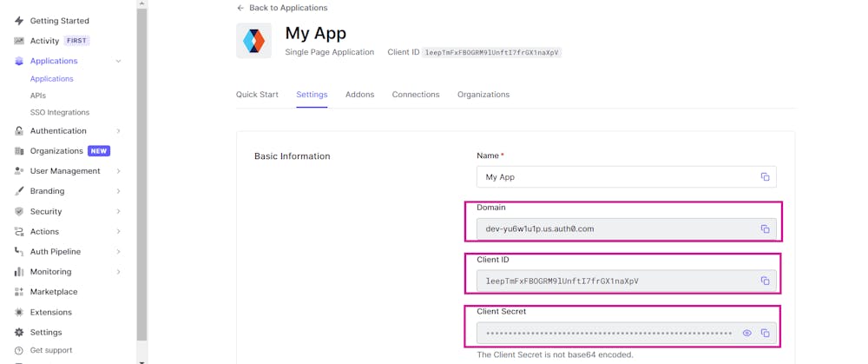Expand the User Management menu
Image resolution: width=868 pixels, height=364 pixels.
[x=118, y=171]
